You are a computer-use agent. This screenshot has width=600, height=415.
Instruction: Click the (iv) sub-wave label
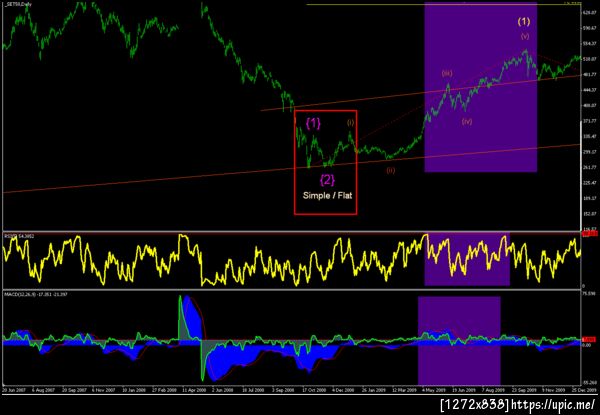(467, 122)
